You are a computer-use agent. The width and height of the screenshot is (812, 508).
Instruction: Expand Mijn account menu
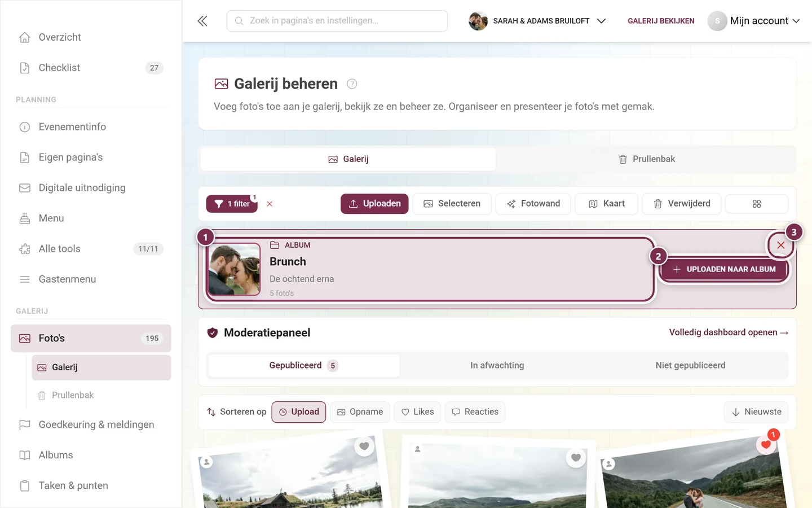coord(754,21)
